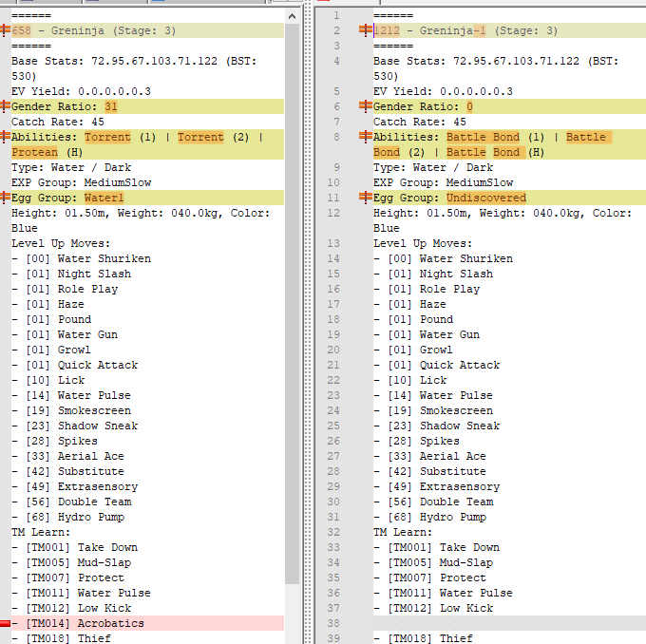Image resolution: width=646 pixels, height=644 pixels.
Task: Click the change marker beside 'Gender Ratio: 0'
Action: pos(365,106)
